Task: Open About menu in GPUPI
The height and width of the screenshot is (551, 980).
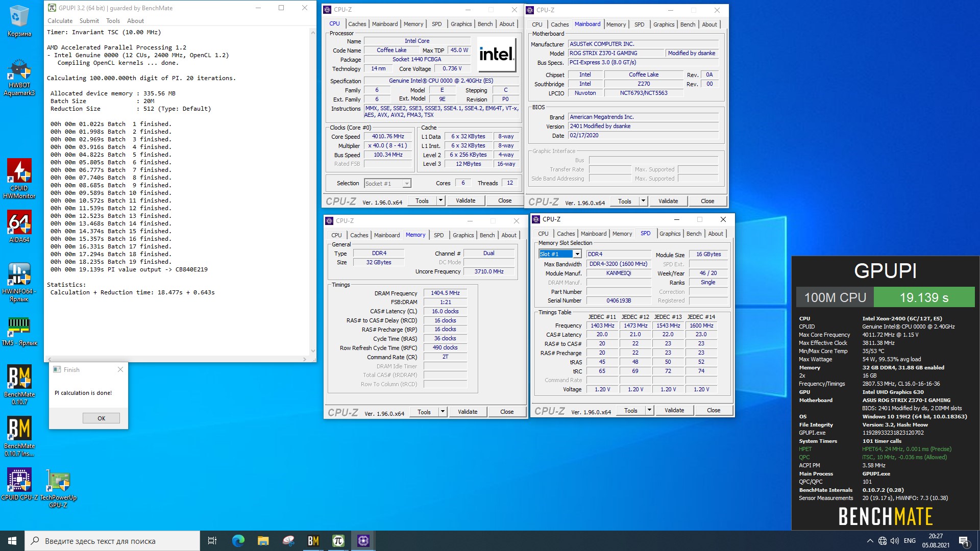Action: pyautogui.click(x=135, y=21)
